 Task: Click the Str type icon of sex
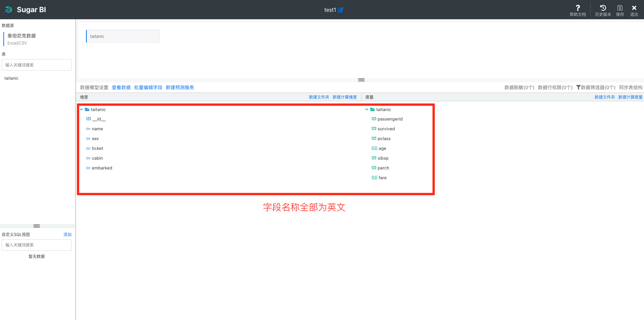(88, 139)
